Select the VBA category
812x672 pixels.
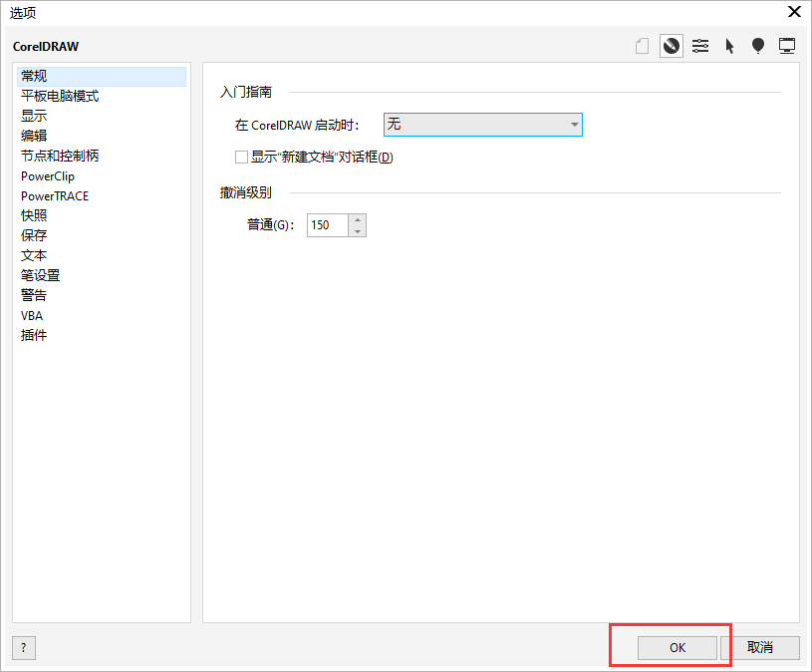pyautogui.click(x=102, y=315)
